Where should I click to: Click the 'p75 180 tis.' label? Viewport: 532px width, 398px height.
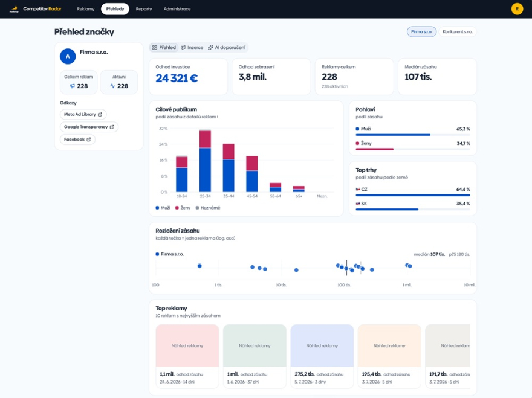point(459,254)
